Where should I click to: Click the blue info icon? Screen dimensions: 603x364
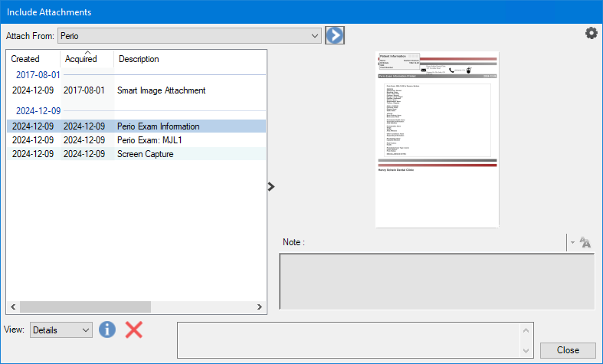pos(107,330)
